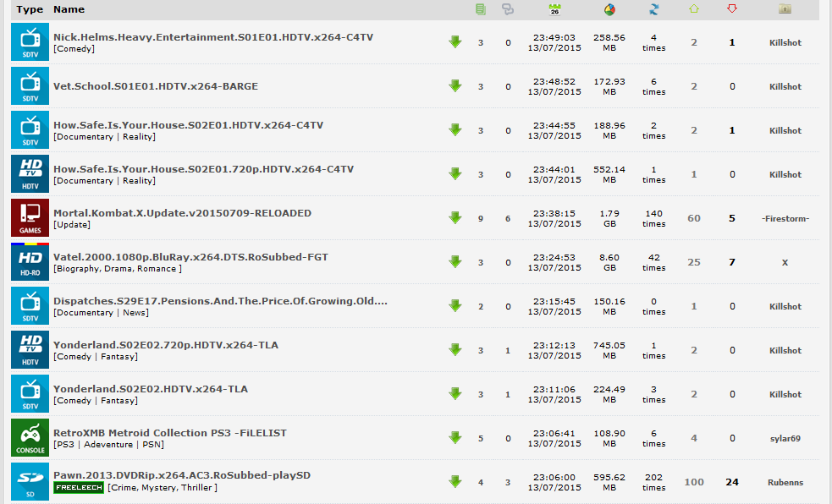This screenshot has width=832, height=504.
Task: Download How.Safe.Is.Your.House 720p via green arrow
Action: pyautogui.click(x=455, y=174)
